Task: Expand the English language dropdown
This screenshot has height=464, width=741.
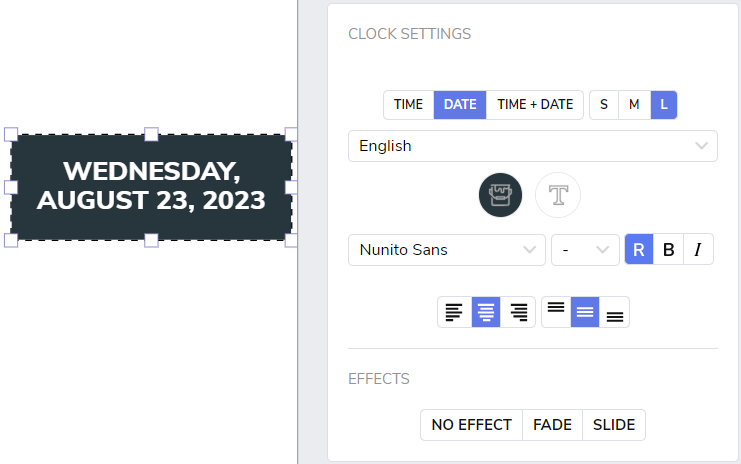Action: point(533,146)
